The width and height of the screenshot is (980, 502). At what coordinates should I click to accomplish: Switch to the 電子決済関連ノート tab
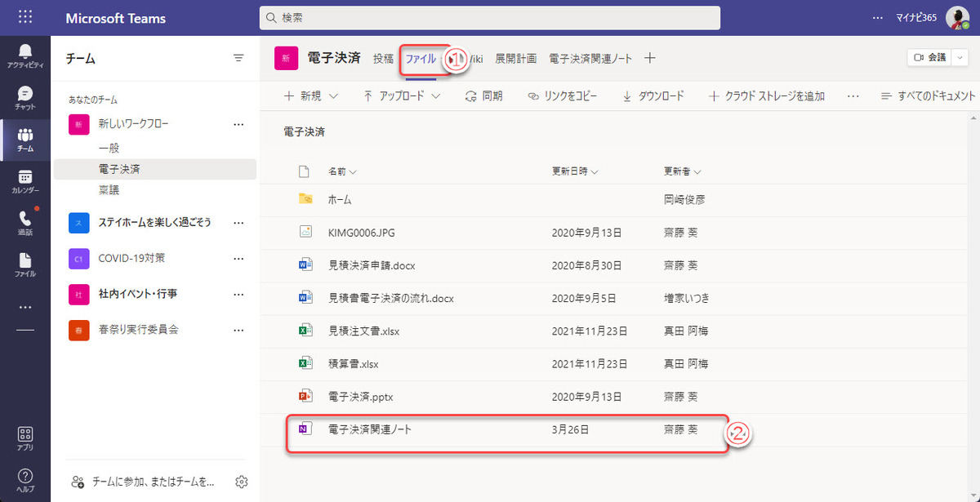[590, 58]
